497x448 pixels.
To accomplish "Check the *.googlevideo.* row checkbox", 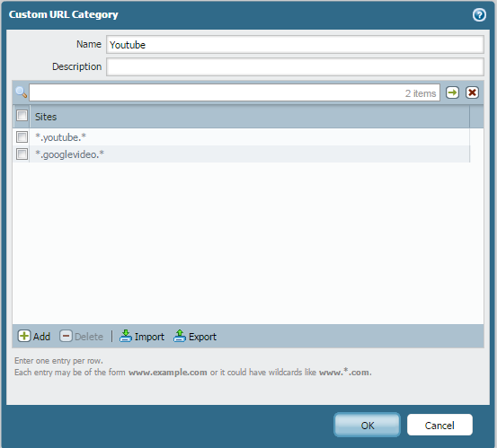I will [22, 154].
